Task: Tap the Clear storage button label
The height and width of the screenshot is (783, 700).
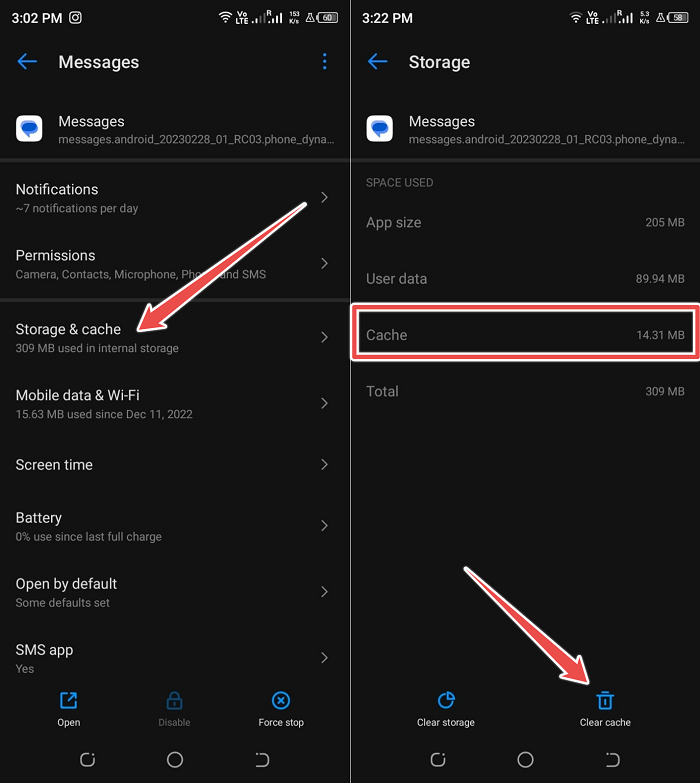Action: click(x=446, y=722)
